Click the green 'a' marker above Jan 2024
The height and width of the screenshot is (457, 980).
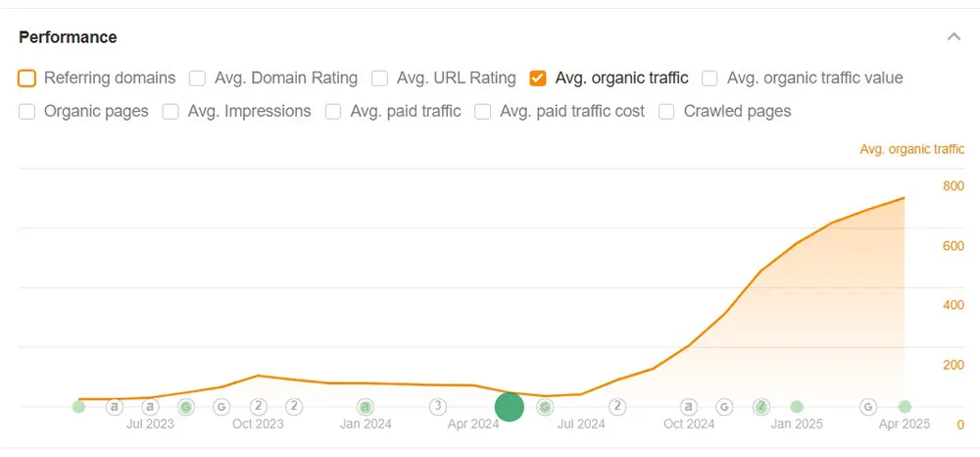[366, 406]
